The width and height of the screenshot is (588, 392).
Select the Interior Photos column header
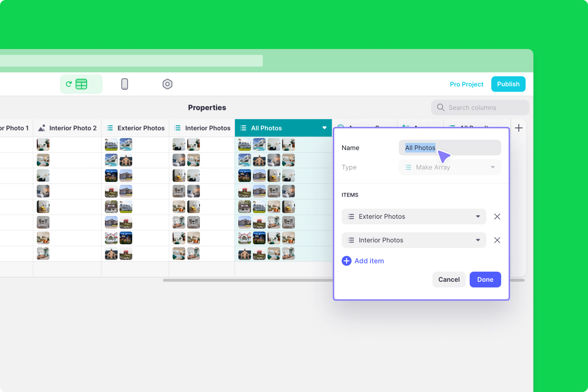click(x=207, y=128)
